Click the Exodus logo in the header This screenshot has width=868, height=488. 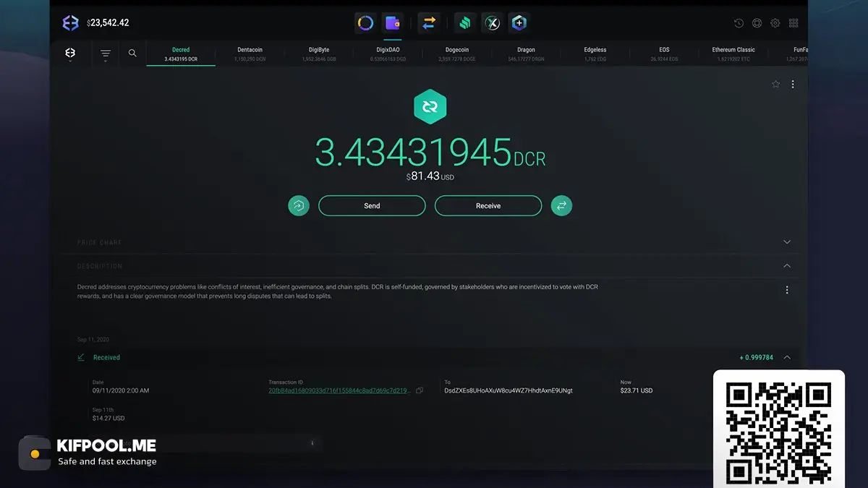70,23
